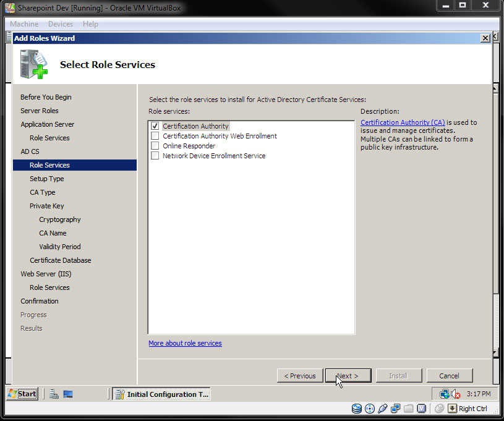Select Role Services under Web Server (IIS)
The image size is (504, 421).
pyautogui.click(x=49, y=287)
